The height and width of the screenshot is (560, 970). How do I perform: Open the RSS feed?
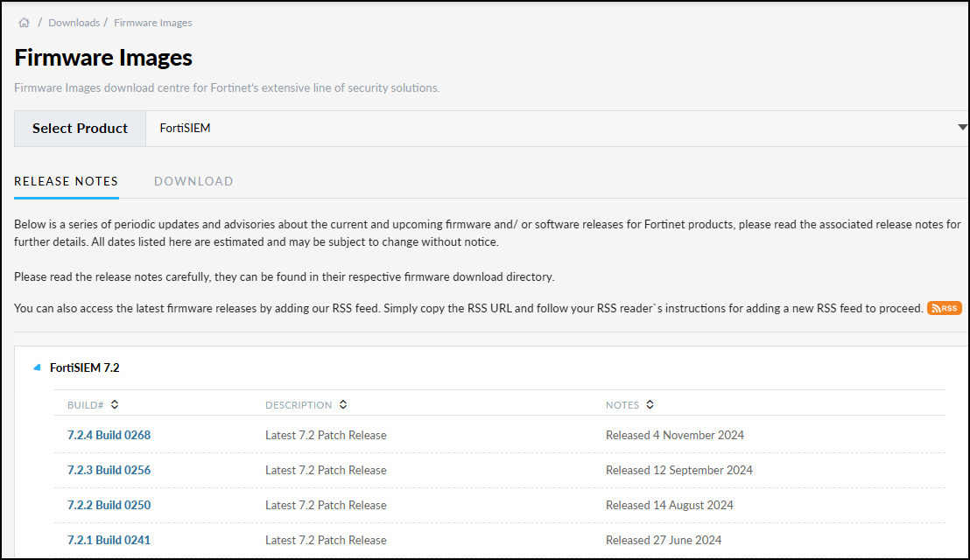[x=944, y=308]
